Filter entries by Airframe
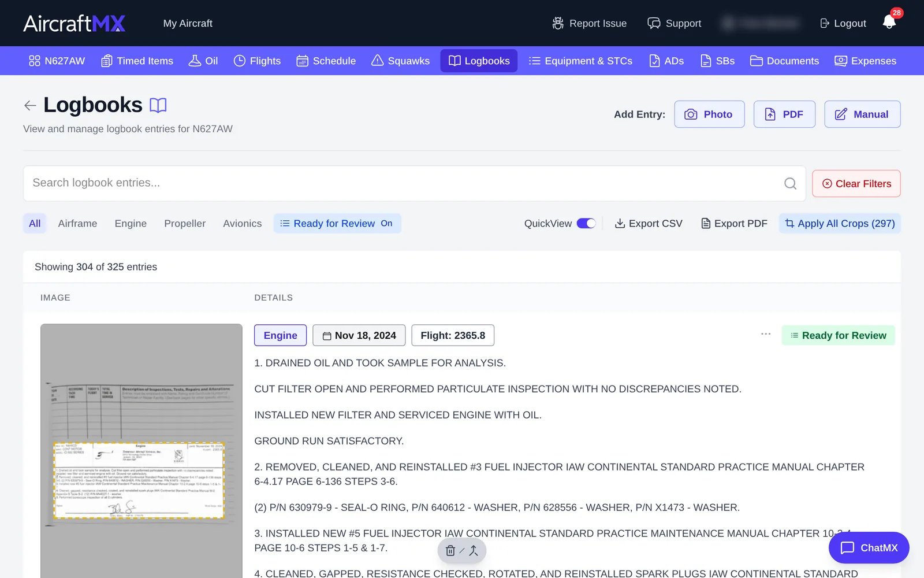Image resolution: width=924 pixels, height=578 pixels. click(x=77, y=224)
